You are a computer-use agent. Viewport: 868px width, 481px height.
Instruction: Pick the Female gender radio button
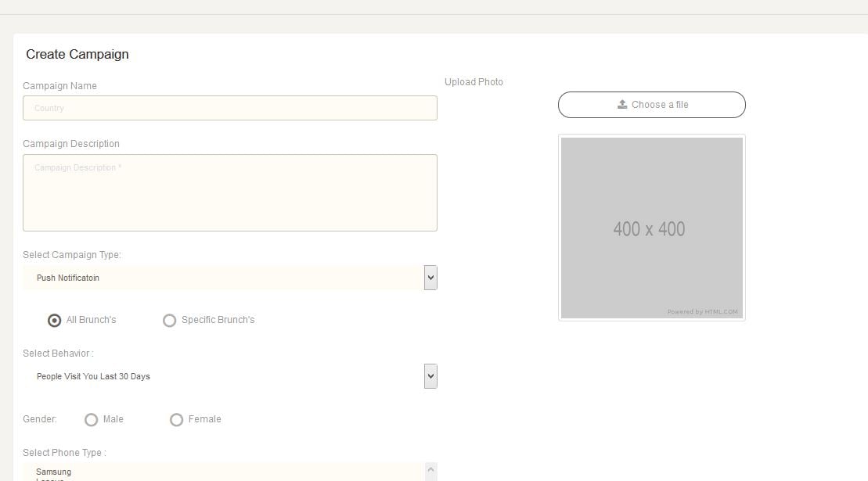(x=177, y=420)
